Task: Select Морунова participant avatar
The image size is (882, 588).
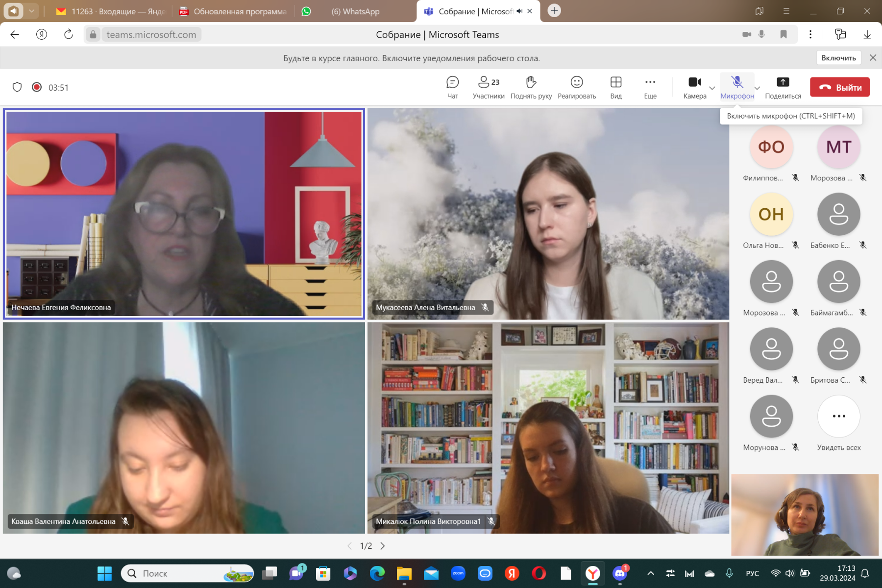Action: point(771,416)
